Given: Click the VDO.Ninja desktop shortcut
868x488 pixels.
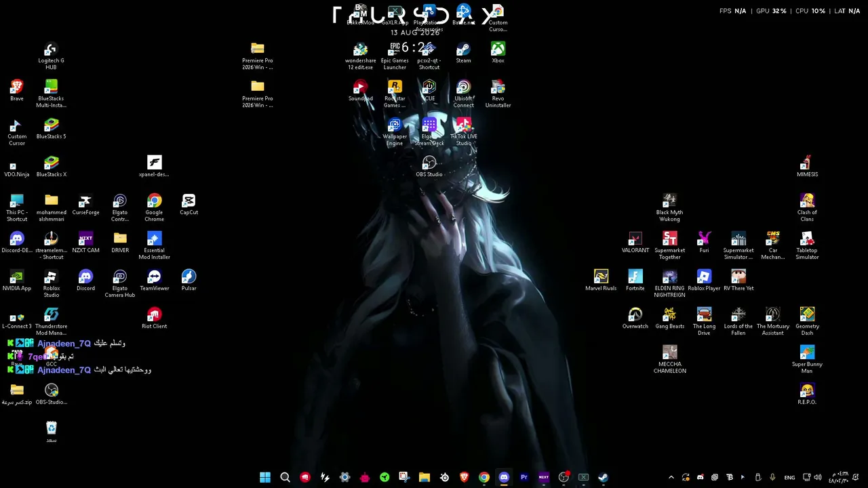Looking at the screenshot, I should [x=16, y=167].
